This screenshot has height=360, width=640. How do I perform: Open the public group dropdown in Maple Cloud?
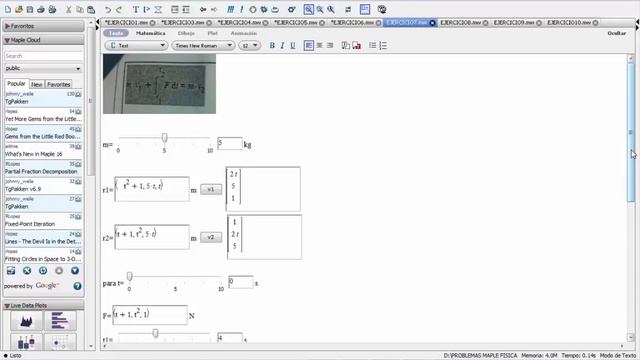43,69
